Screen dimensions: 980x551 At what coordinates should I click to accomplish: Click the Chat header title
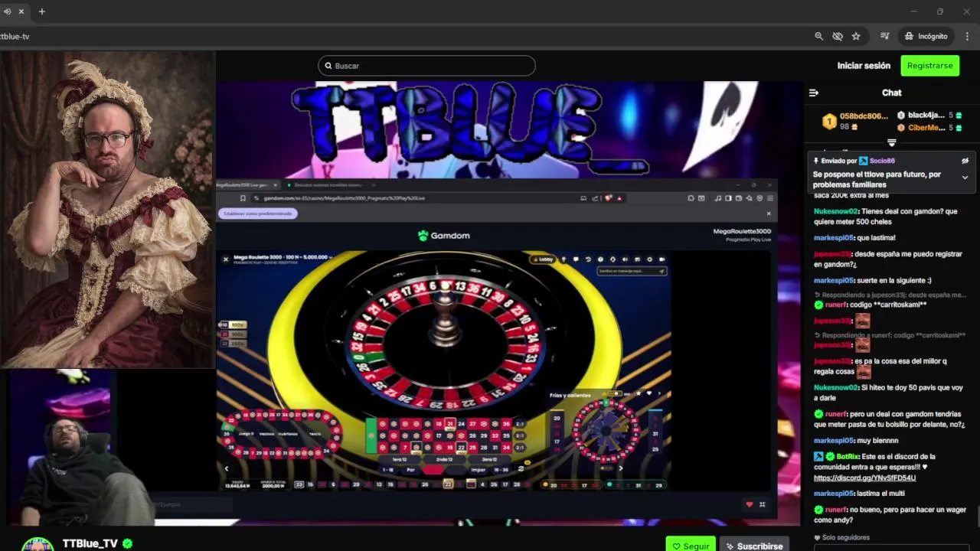(891, 93)
